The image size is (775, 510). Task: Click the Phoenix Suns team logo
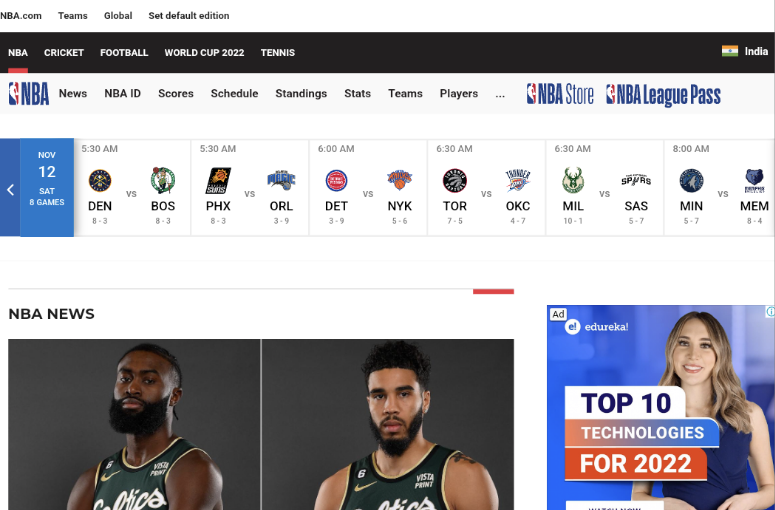pyautogui.click(x=218, y=181)
